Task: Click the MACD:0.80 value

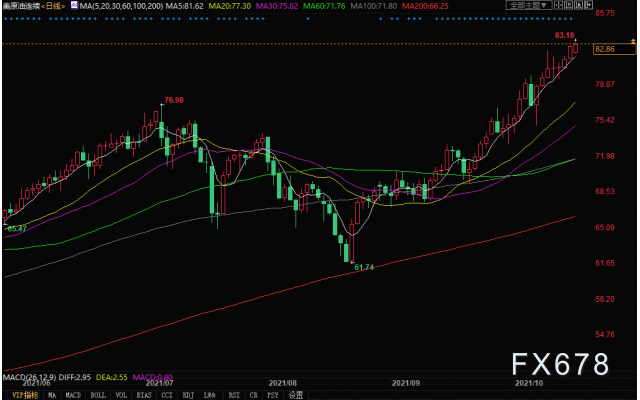Action: (x=153, y=377)
